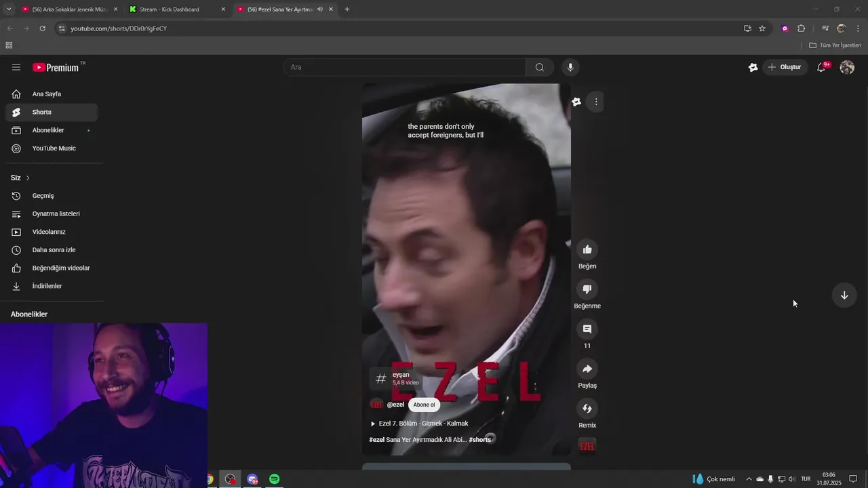Viewport: 868px width, 488px height.
Task: Open Spotify from the taskbar
Action: tap(274, 479)
